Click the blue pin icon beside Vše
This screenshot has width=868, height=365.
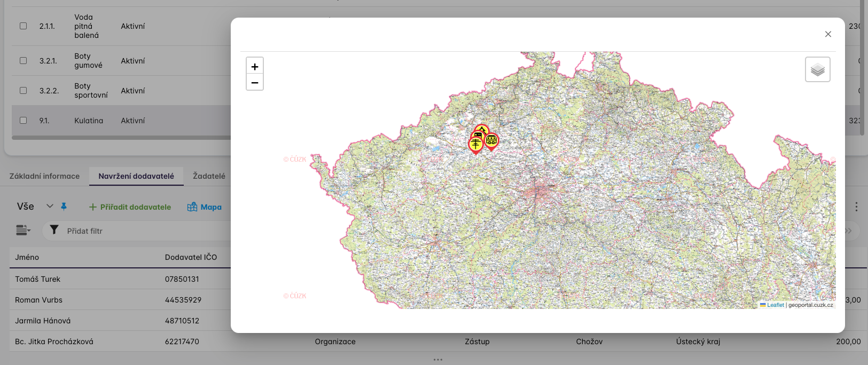64,207
